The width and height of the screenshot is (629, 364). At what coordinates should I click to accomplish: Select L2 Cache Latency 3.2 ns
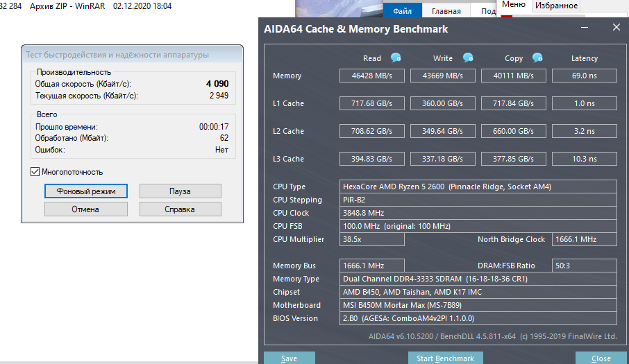585,131
